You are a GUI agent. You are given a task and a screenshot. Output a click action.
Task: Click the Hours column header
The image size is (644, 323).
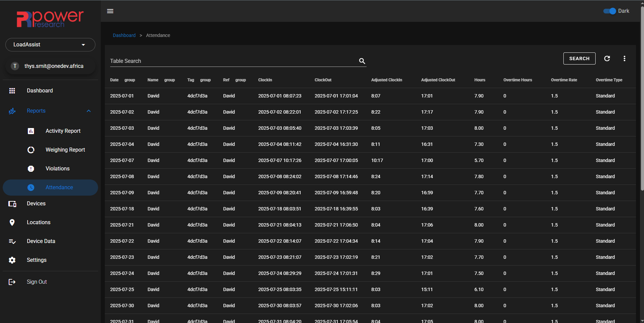[x=479, y=80]
